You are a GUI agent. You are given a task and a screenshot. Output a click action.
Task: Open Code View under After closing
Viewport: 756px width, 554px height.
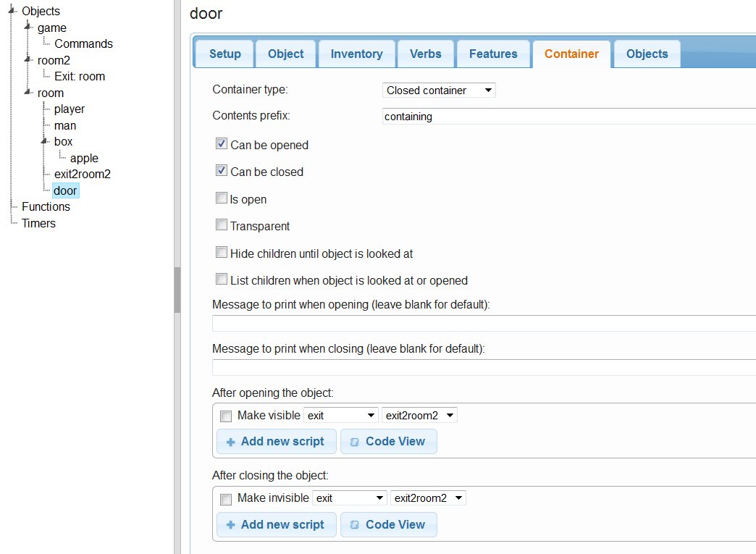[x=388, y=524]
